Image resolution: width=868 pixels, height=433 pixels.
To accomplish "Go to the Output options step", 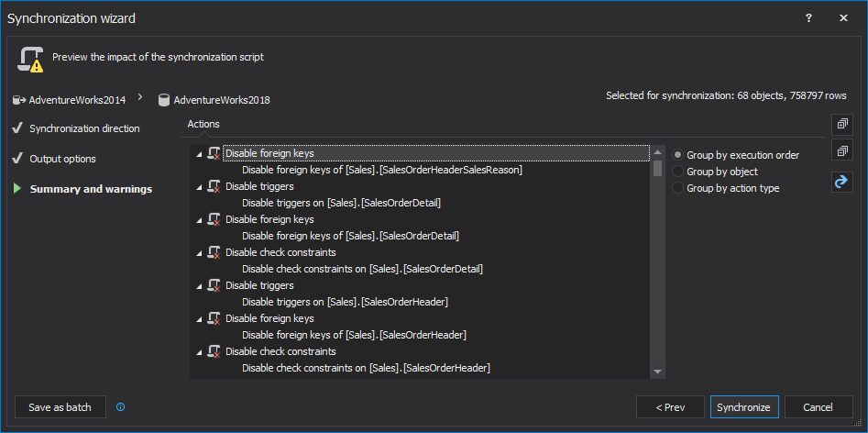I will tap(62, 159).
